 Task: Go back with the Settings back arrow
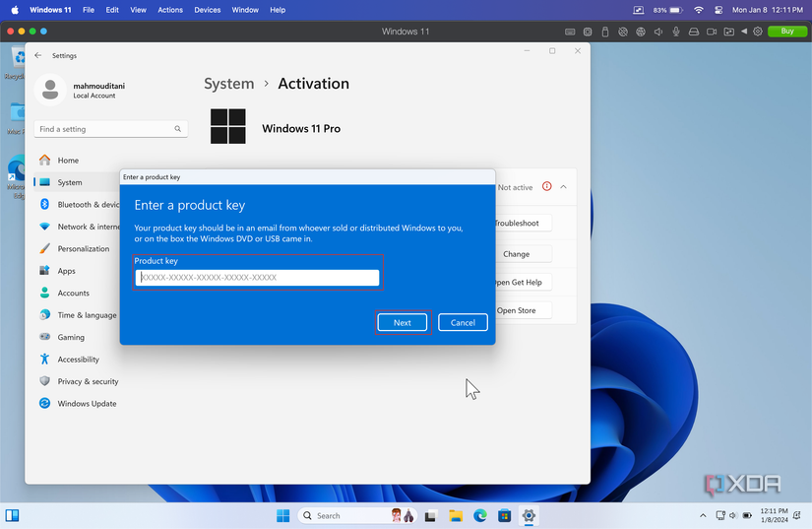[x=37, y=55]
